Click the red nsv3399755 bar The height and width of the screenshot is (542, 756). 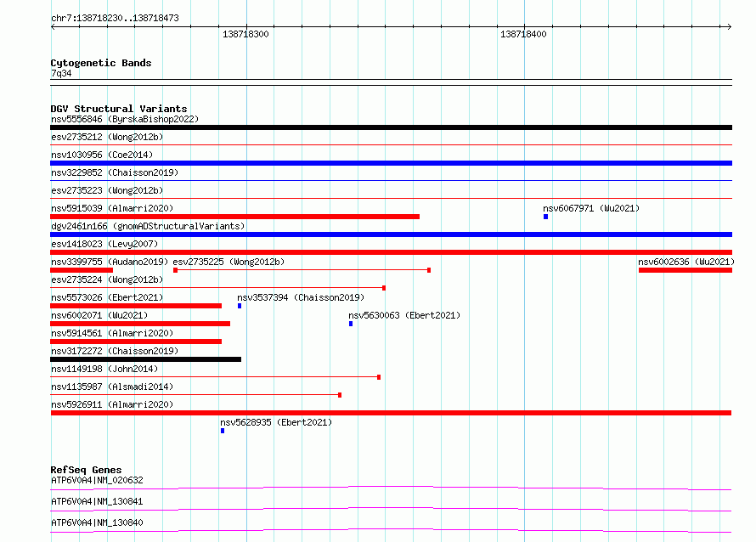[x=82, y=270]
